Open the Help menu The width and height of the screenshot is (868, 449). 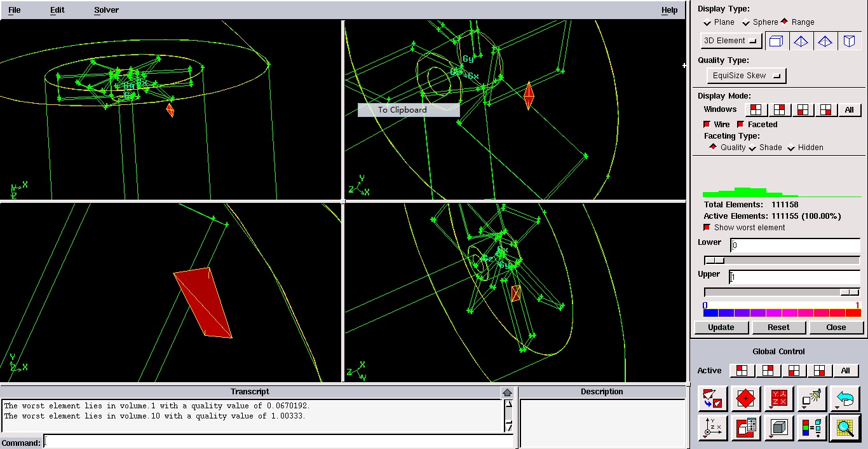pos(669,10)
